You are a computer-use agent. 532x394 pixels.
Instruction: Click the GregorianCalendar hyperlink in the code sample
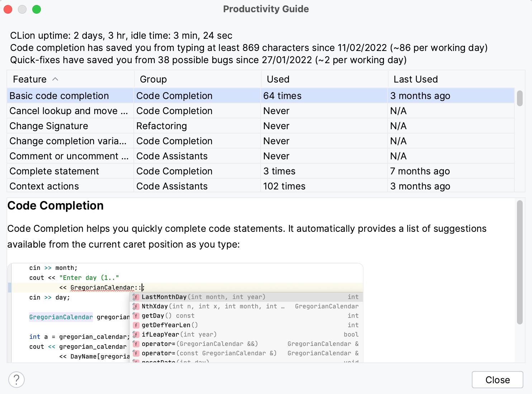(x=61, y=317)
